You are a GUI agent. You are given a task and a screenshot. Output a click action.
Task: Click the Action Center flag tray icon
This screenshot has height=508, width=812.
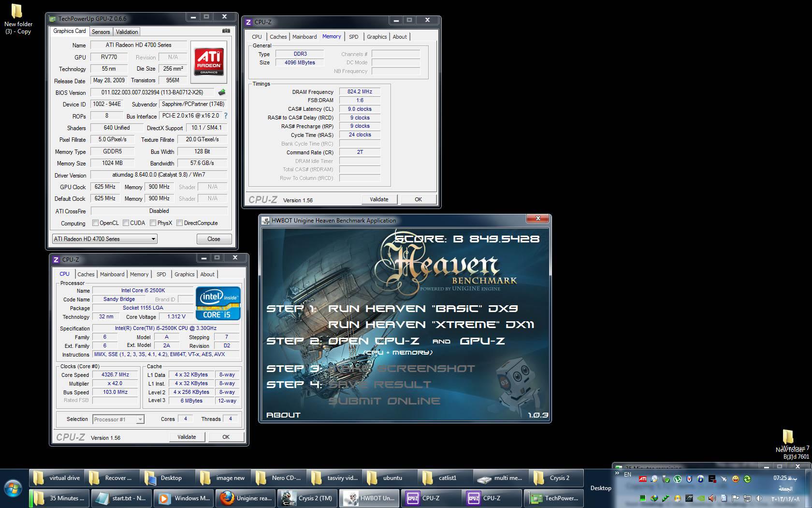[x=735, y=498]
